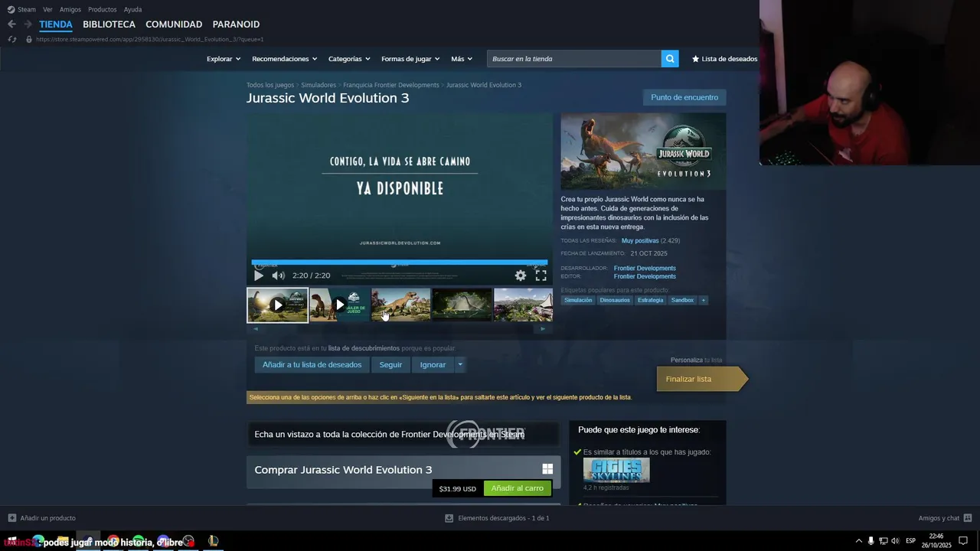Open Friends and chat icon
Viewport: 980px width, 551px height.
click(968, 518)
